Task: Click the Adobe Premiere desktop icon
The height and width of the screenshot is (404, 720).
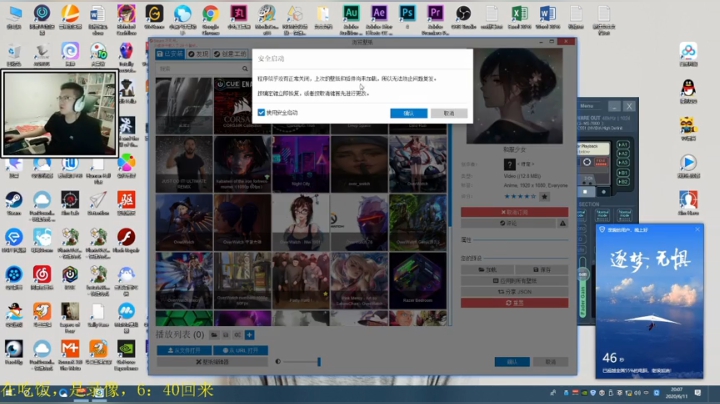Action: click(x=435, y=18)
